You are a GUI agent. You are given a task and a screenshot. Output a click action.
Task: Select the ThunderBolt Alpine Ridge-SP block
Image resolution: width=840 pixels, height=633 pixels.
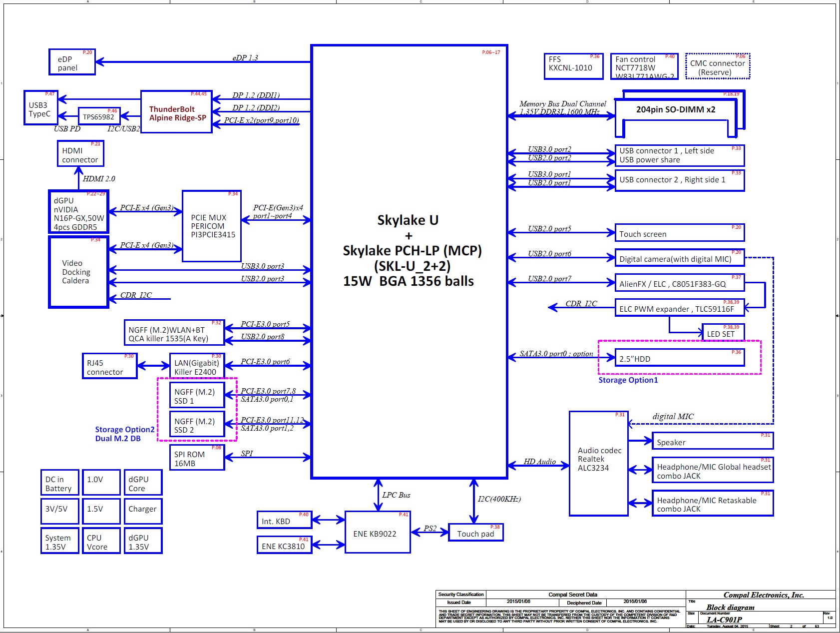point(177,112)
